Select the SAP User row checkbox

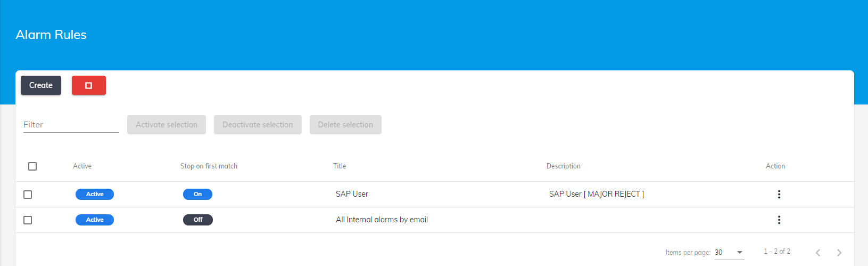(28, 195)
